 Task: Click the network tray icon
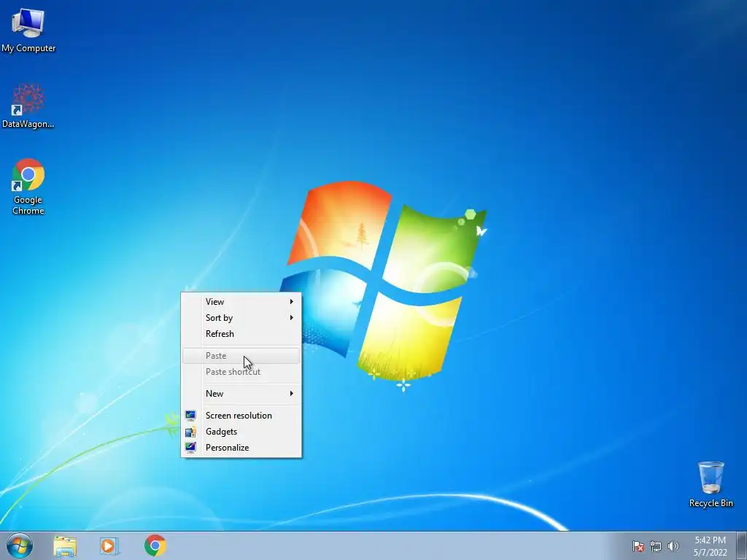pos(656,546)
